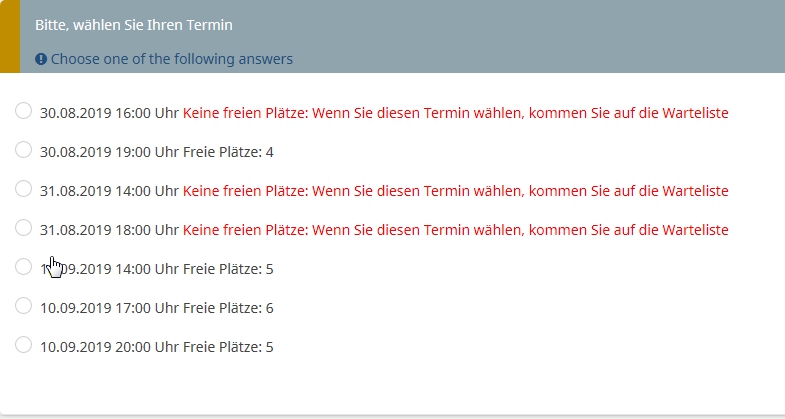The image size is (785, 419).
Task: Click the "31.08.2019 14:00 Uhr" date text
Action: click(x=109, y=191)
